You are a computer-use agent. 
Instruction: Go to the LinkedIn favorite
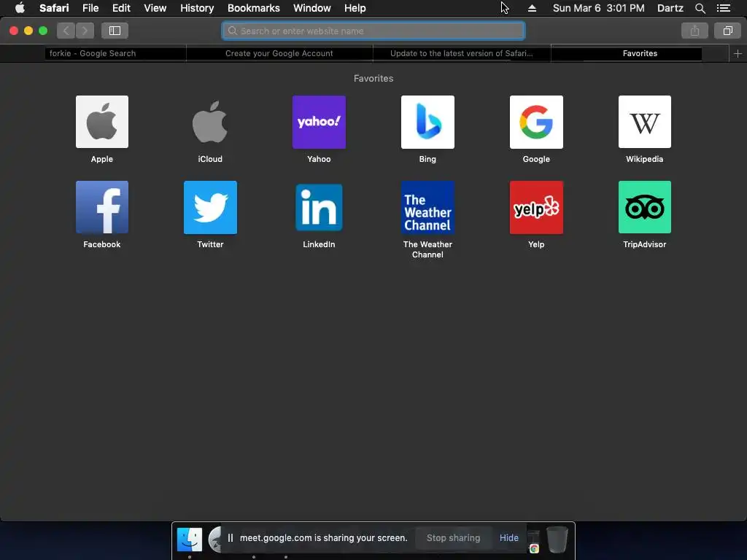pyautogui.click(x=319, y=207)
